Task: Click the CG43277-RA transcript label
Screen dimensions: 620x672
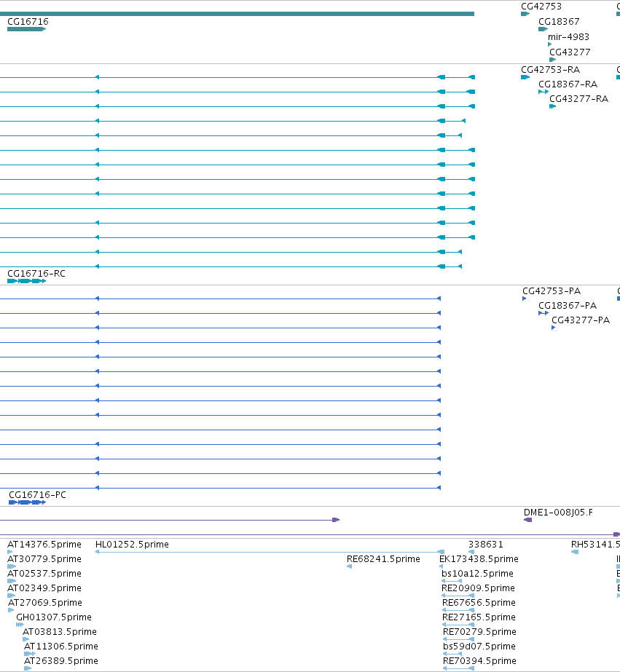Action: click(x=579, y=99)
